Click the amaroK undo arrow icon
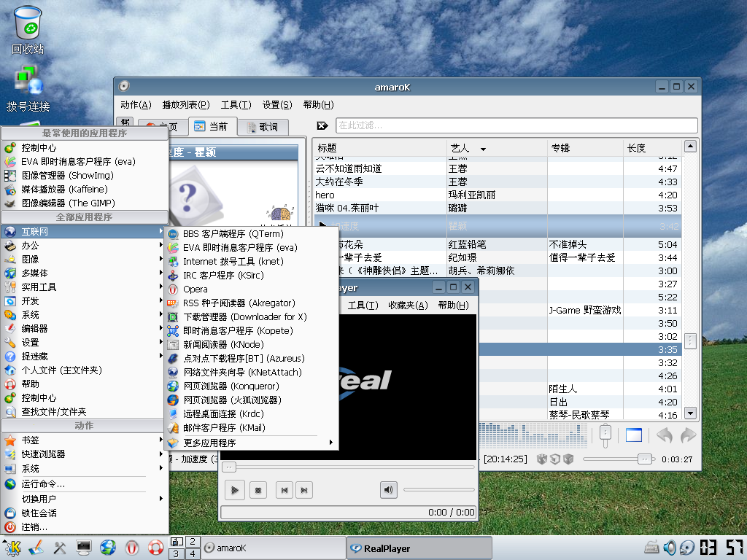Screen dimensions: 747x560 coord(665,435)
